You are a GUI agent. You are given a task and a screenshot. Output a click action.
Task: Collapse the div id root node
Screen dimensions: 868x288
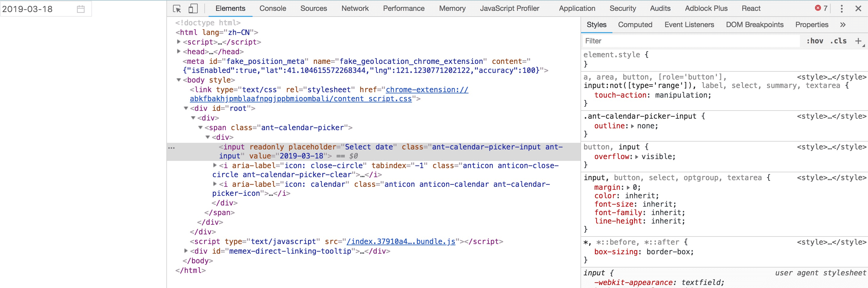point(186,108)
